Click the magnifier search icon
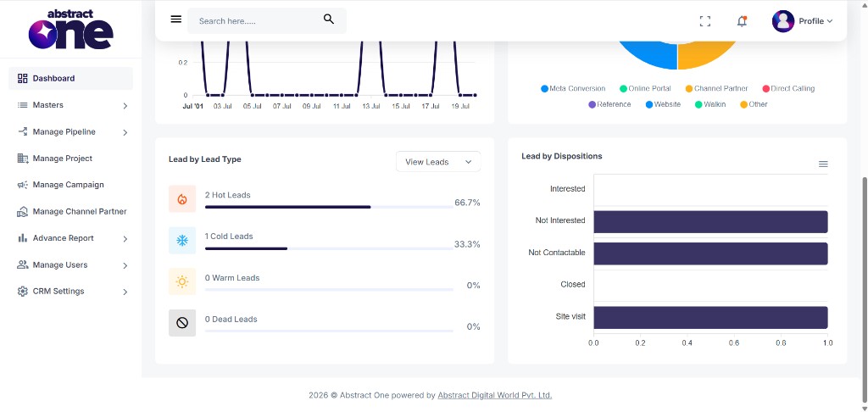 click(329, 19)
